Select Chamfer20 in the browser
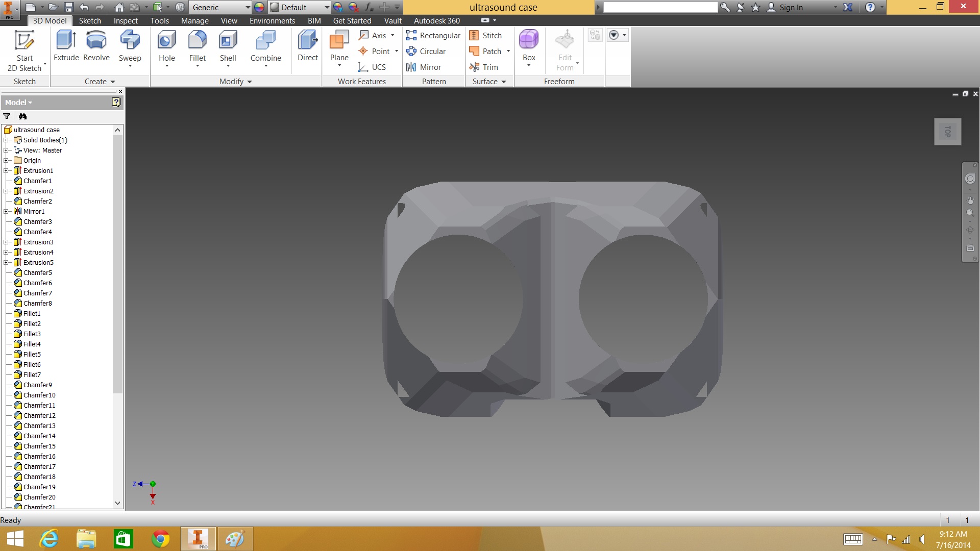The height and width of the screenshot is (551, 980). [39, 497]
